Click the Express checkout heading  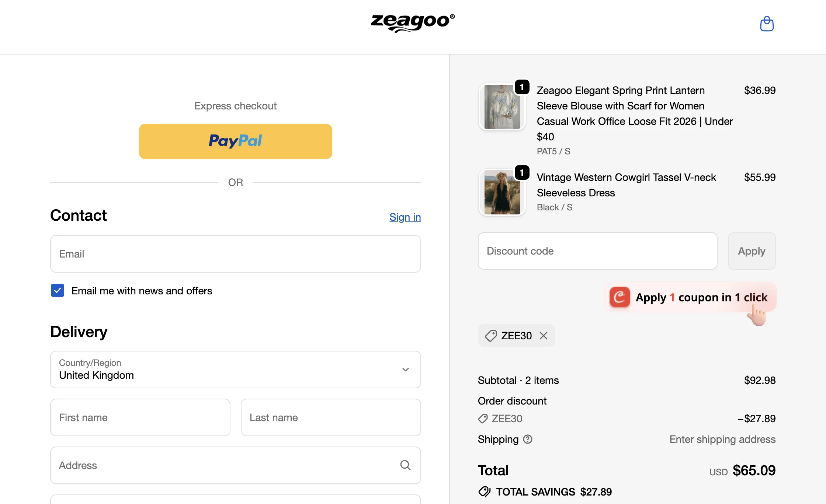[236, 106]
